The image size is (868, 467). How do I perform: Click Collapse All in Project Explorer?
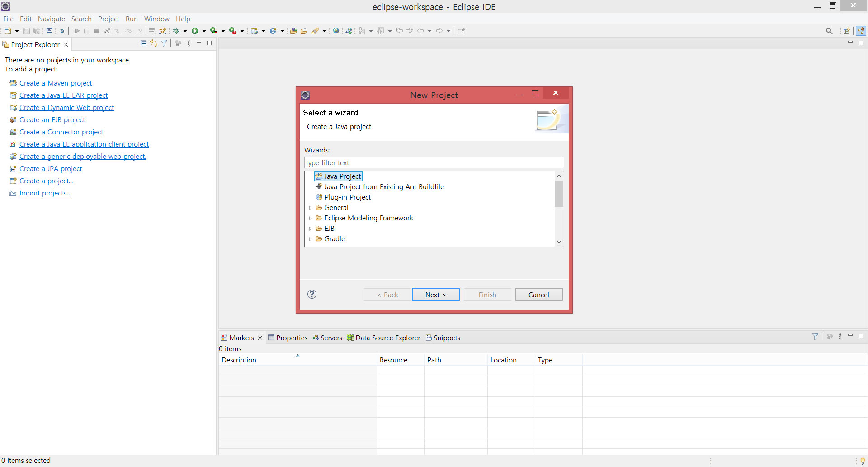[x=143, y=43]
